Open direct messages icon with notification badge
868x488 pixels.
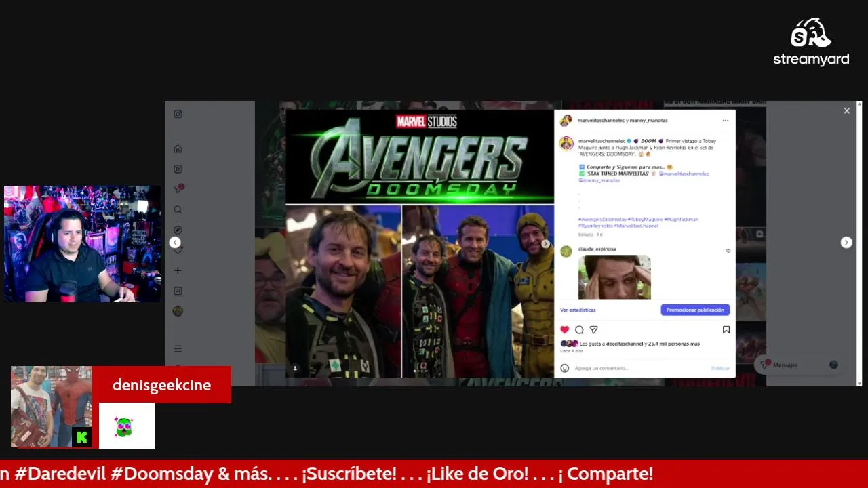[178, 189]
